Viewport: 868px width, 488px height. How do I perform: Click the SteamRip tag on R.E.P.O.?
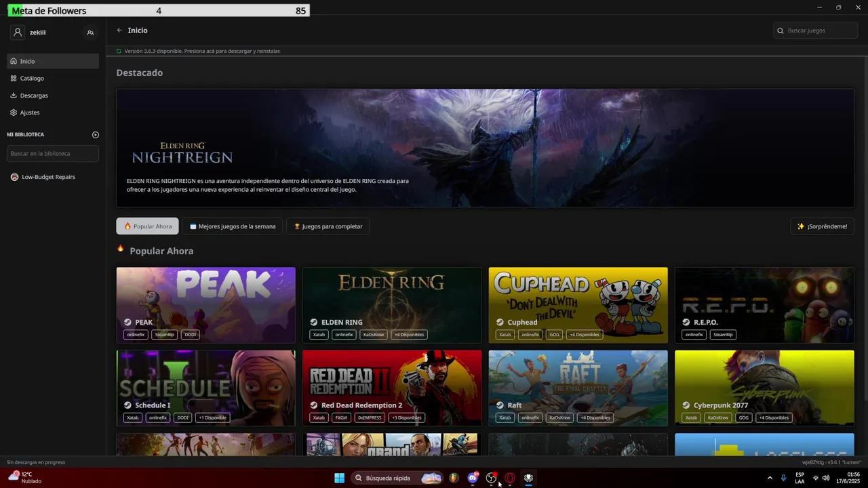pos(723,335)
